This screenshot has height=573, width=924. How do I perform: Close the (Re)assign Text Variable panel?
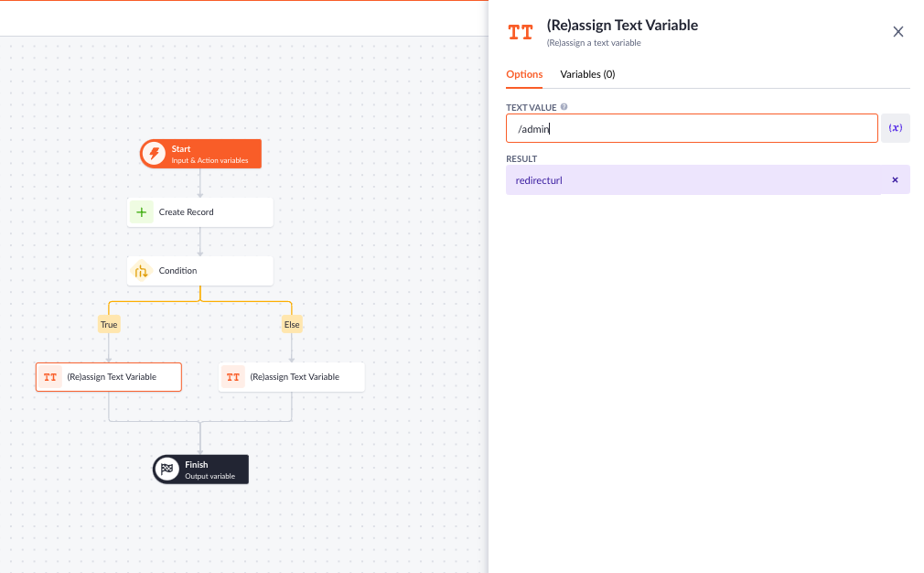898,32
